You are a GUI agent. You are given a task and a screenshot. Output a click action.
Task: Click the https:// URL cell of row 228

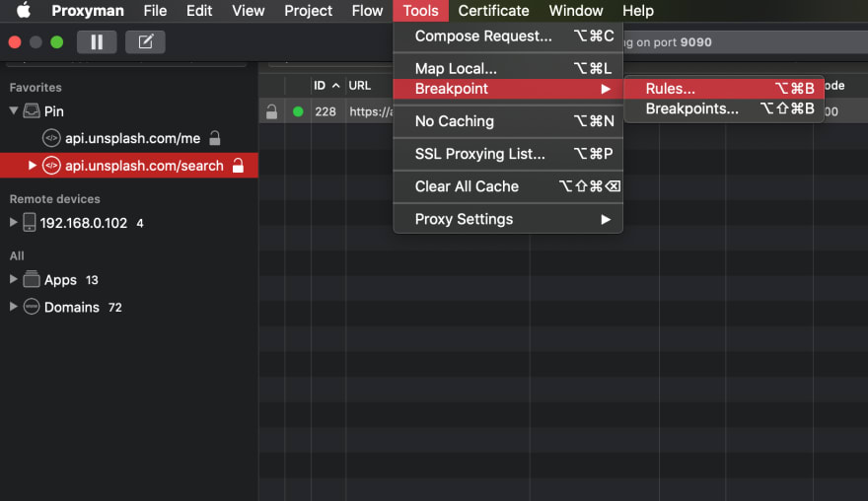click(x=370, y=111)
